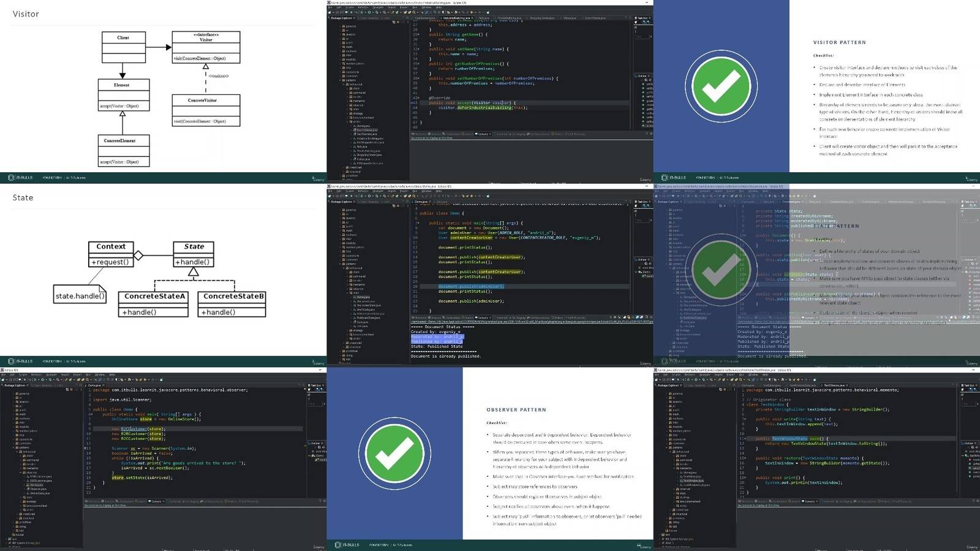Click the green checkmark on Observer Pattern checklist slide
The width and height of the screenshot is (980, 551).
[394, 454]
